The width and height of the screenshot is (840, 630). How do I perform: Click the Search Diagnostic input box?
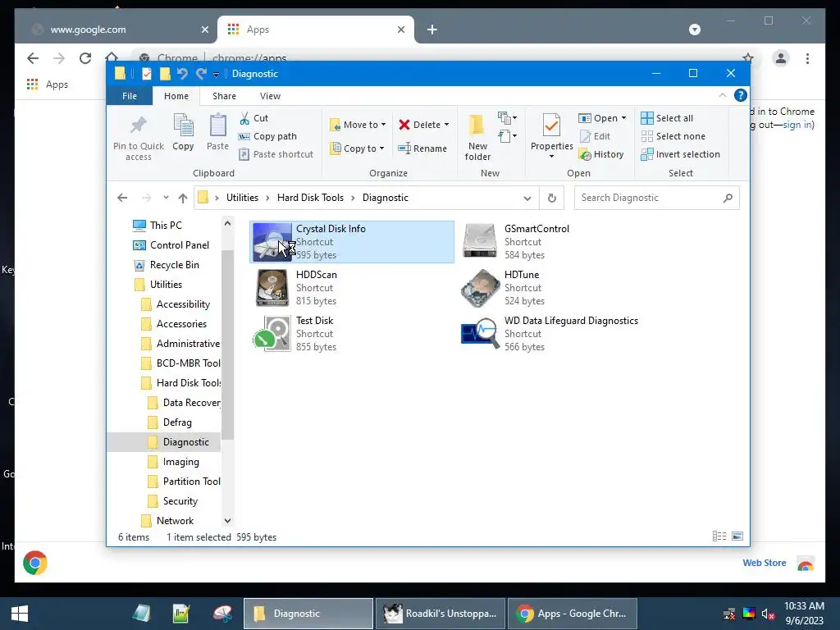tap(657, 198)
